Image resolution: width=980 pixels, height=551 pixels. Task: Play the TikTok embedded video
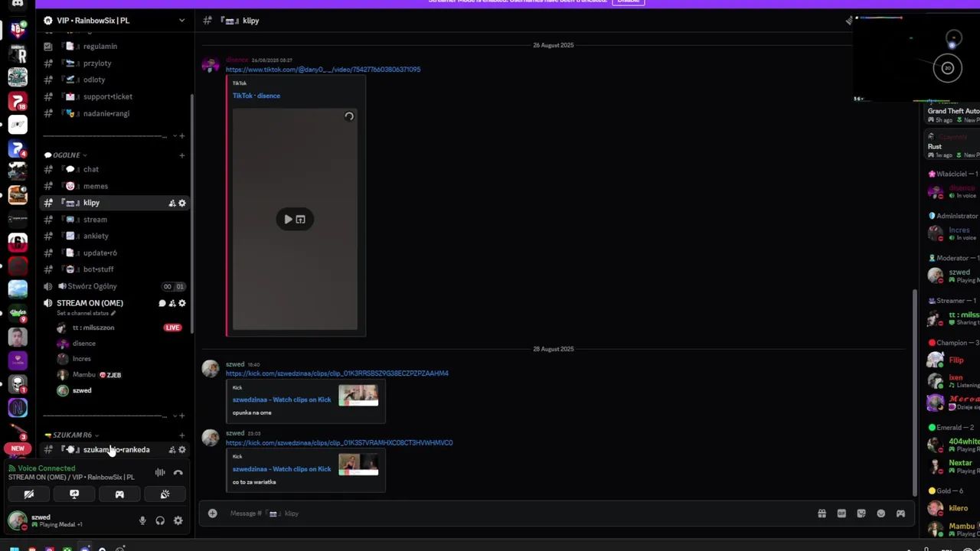pyautogui.click(x=288, y=220)
